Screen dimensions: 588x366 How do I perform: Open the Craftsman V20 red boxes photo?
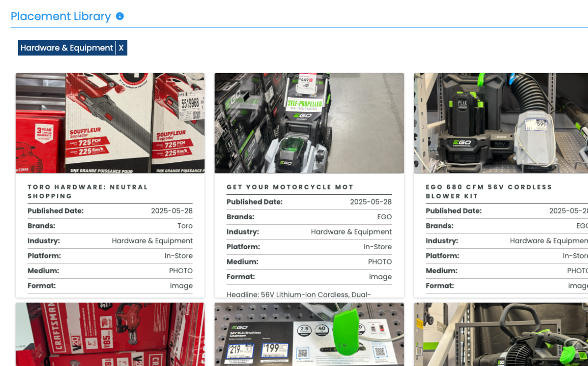110,334
